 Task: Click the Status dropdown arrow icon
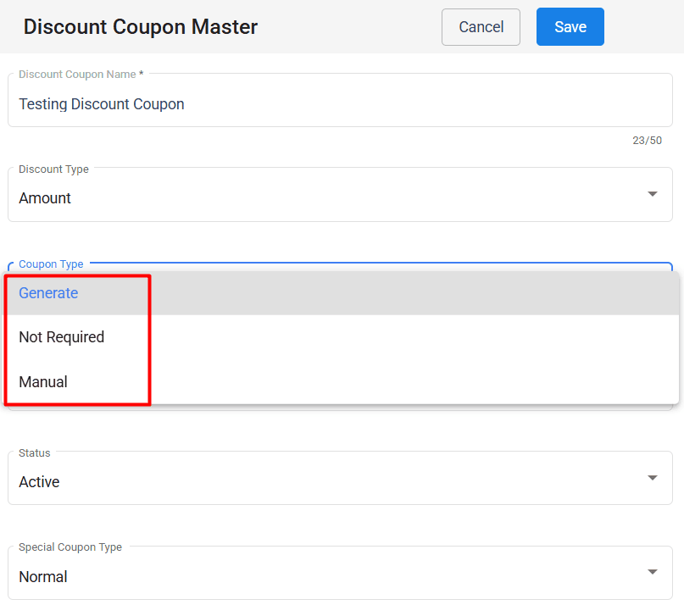pos(653,478)
